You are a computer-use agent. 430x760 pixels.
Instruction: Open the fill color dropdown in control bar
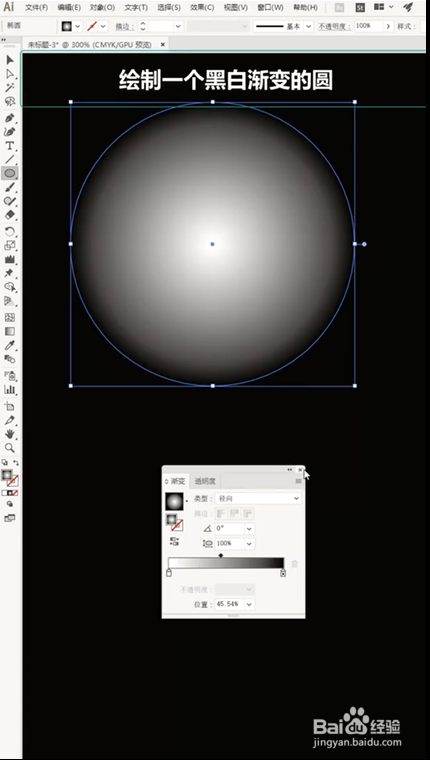coord(78,26)
